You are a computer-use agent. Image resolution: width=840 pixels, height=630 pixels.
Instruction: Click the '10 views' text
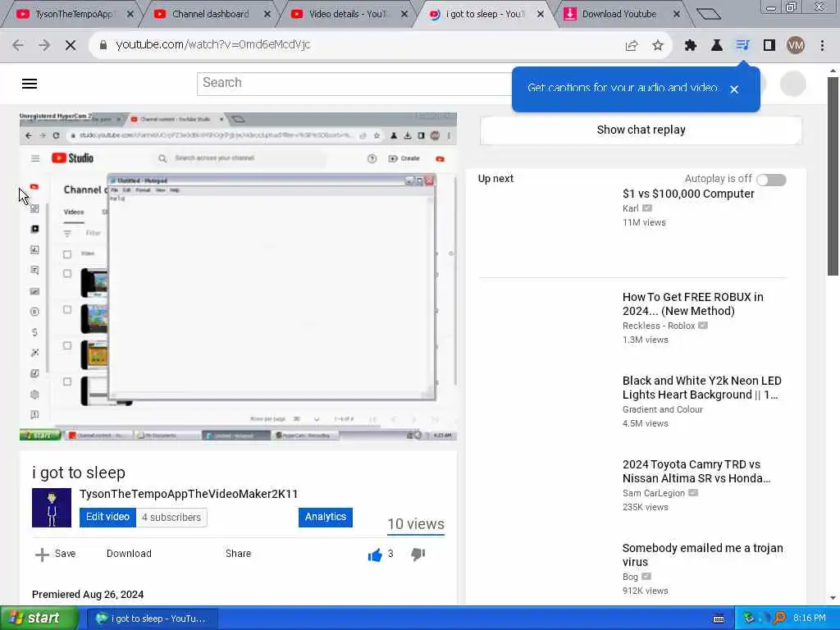coord(416,524)
